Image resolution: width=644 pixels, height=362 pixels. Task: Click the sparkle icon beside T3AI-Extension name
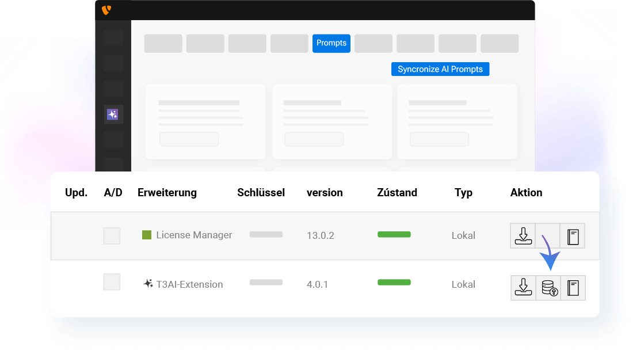[147, 283]
